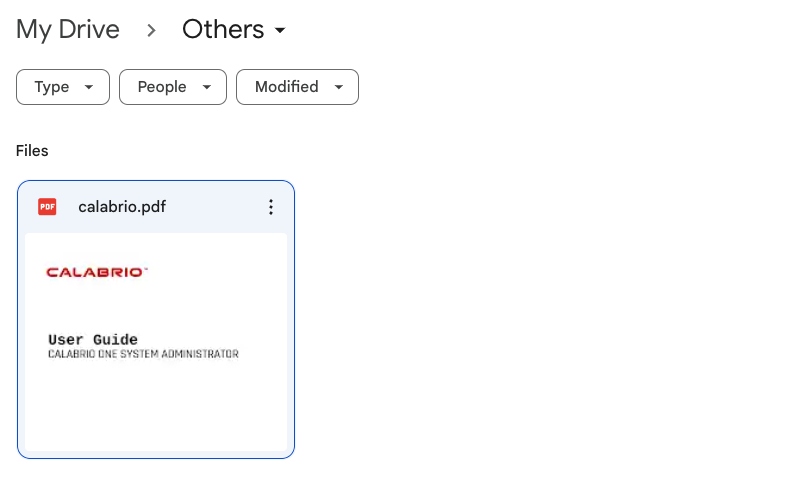Click empty white area below preview text

(156, 410)
